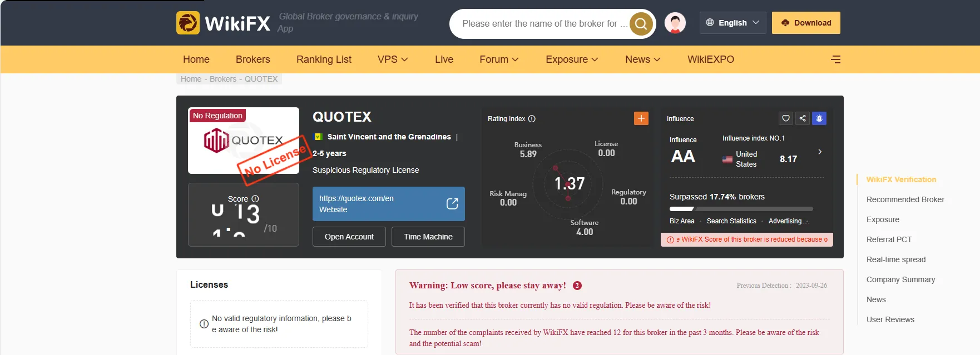Open the Brokers tab
The width and height of the screenshot is (980, 355).
pos(253,59)
